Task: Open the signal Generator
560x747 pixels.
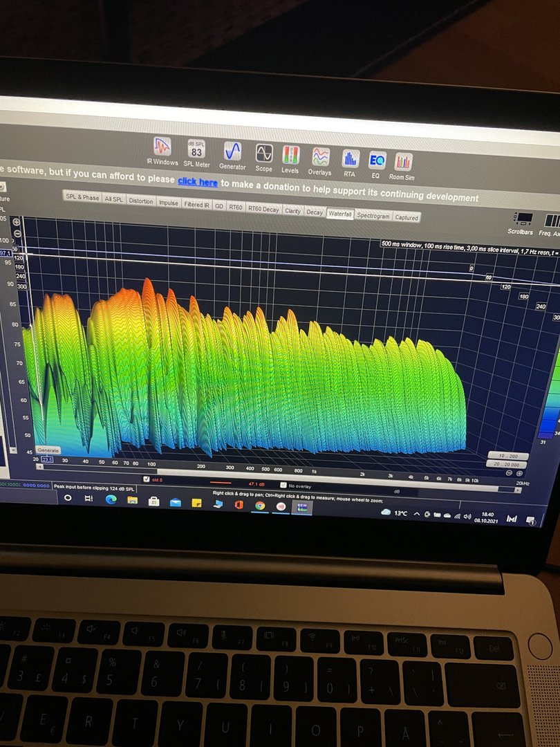Action: (232, 156)
